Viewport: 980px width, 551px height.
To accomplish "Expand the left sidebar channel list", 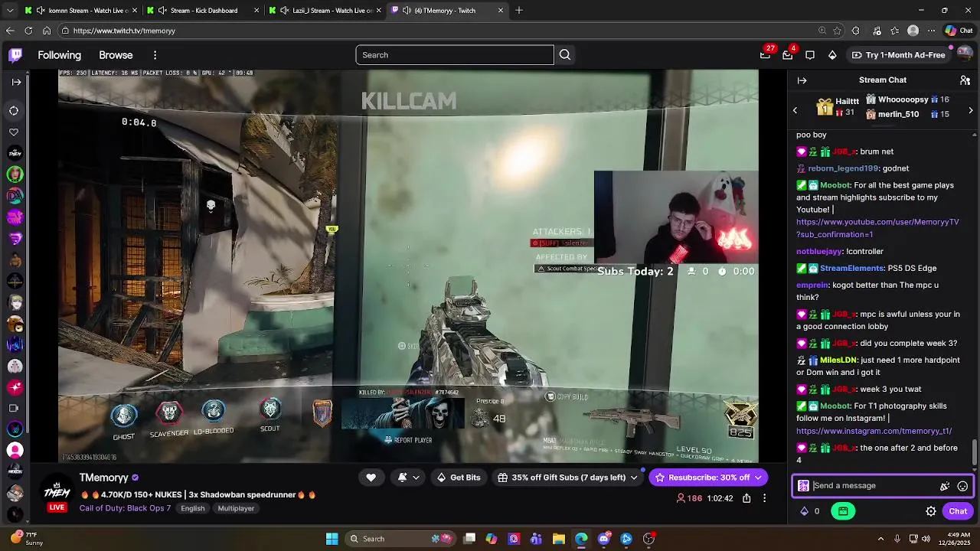I will 16,82.
